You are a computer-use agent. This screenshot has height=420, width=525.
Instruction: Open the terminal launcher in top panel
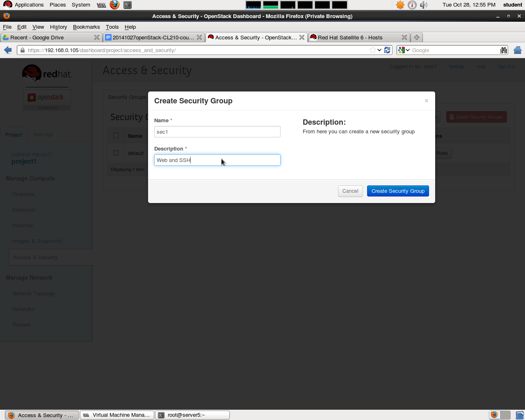click(x=128, y=5)
